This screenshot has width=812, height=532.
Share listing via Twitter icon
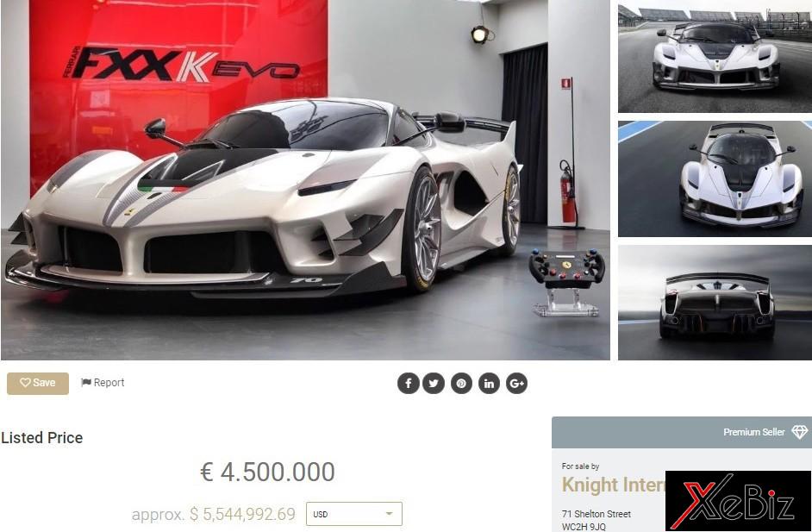point(434,384)
